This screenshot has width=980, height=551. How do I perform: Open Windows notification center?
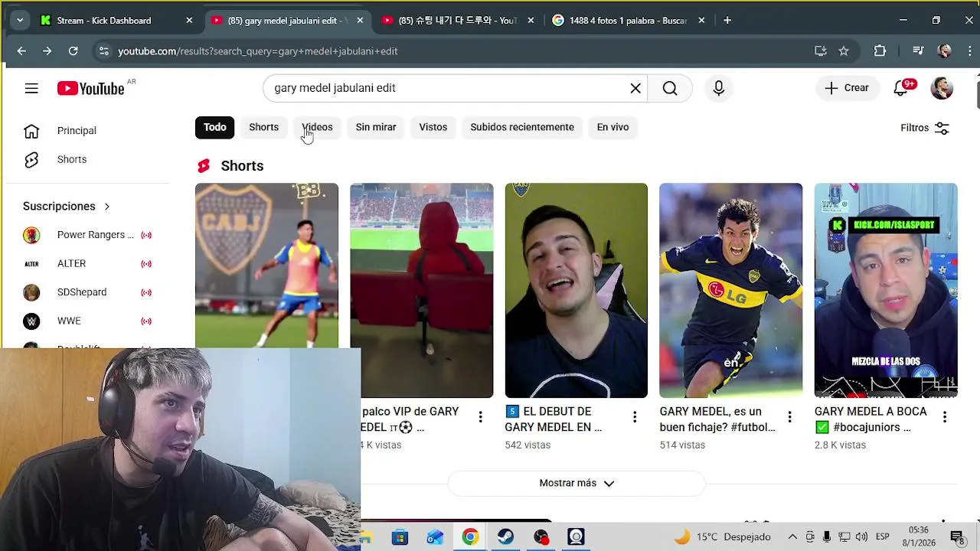(x=956, y=537)
